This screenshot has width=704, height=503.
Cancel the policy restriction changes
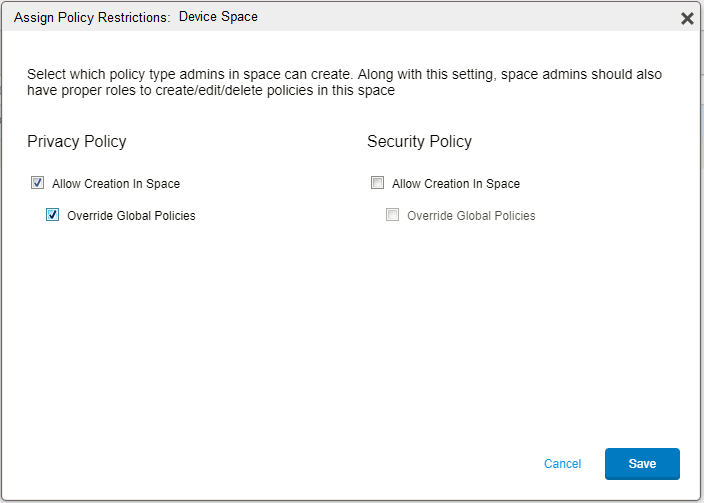(x=562, y=464)
